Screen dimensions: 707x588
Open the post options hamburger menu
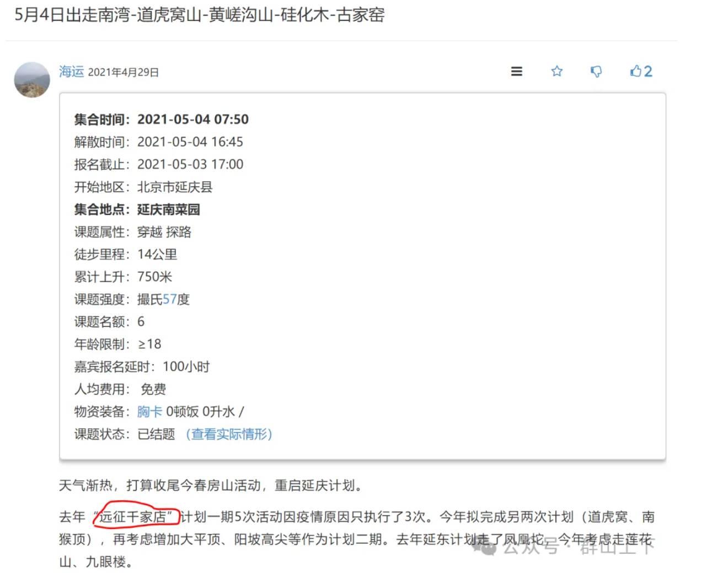516,71
